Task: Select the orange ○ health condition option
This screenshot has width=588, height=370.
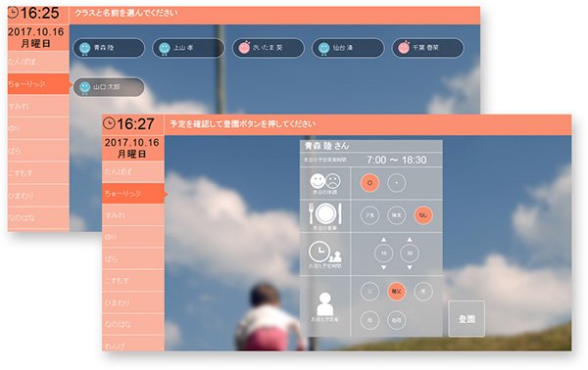Action: tap(369, 183)
